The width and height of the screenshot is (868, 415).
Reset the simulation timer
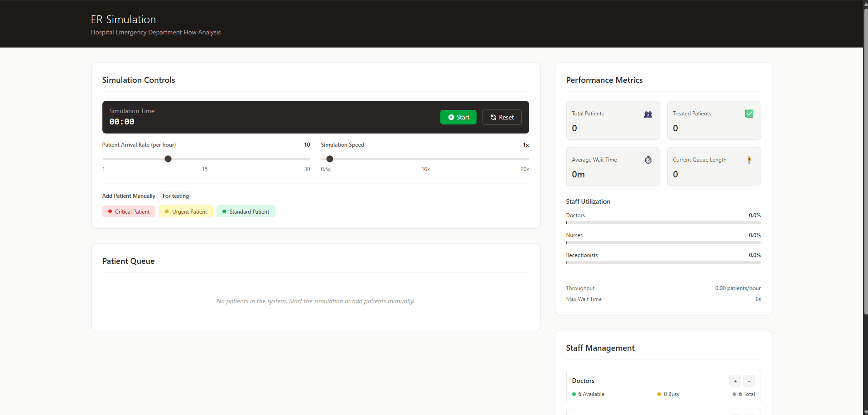[502, 117]
